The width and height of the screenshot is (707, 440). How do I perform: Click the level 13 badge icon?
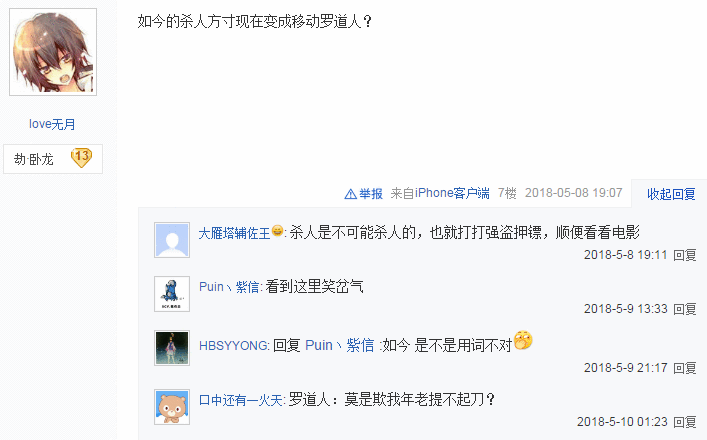point(81,158)
